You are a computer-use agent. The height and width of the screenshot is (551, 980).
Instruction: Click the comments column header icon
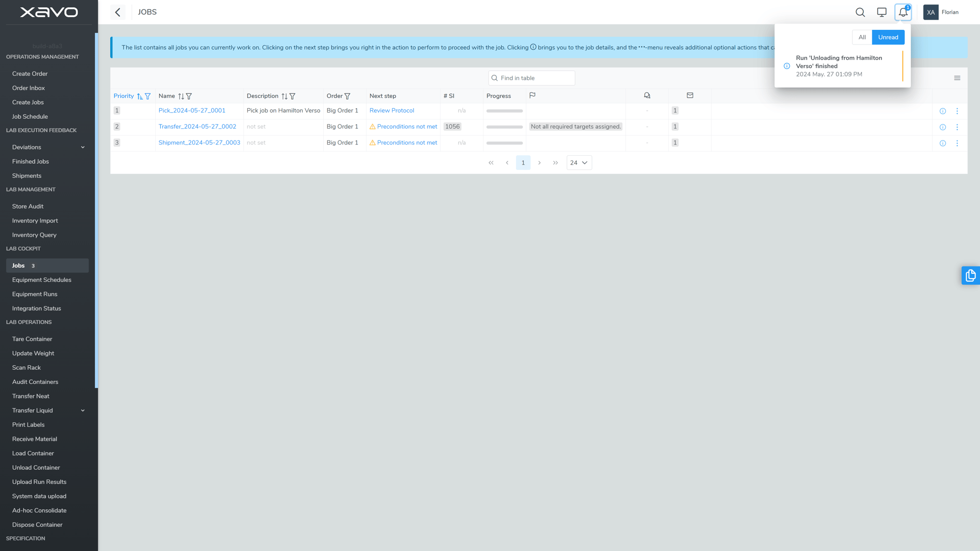(647, 96)
